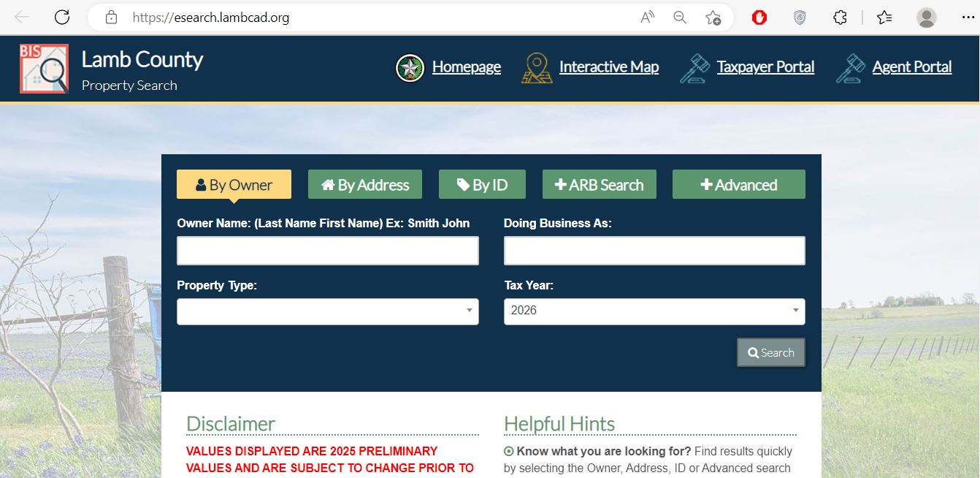This screenshot has height=478, width=980.
Task: Open the ARB Search tab
Action: (x=599, y=185)
